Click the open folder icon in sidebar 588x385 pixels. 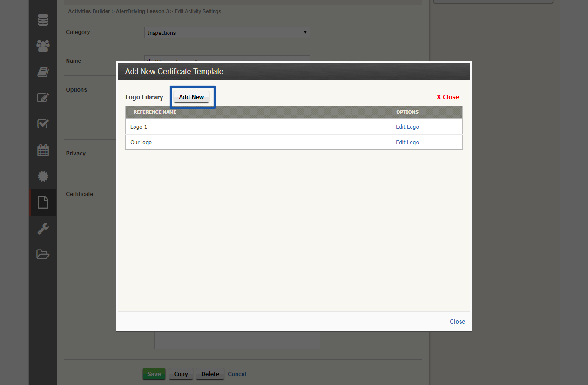[42, 254]
